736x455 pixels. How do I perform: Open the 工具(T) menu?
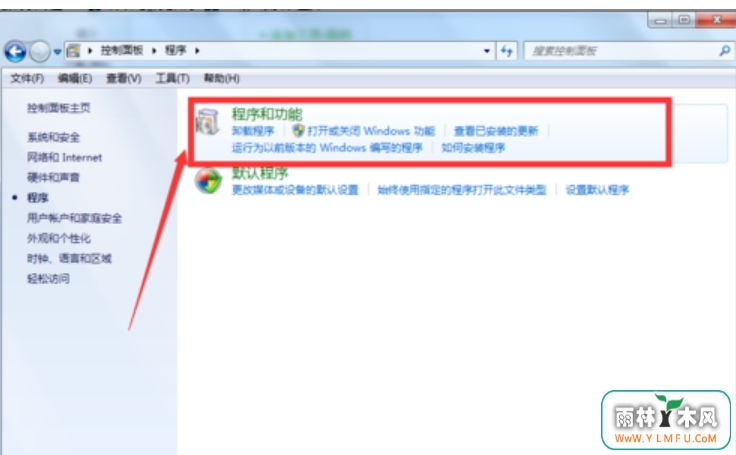coord(172,78)
